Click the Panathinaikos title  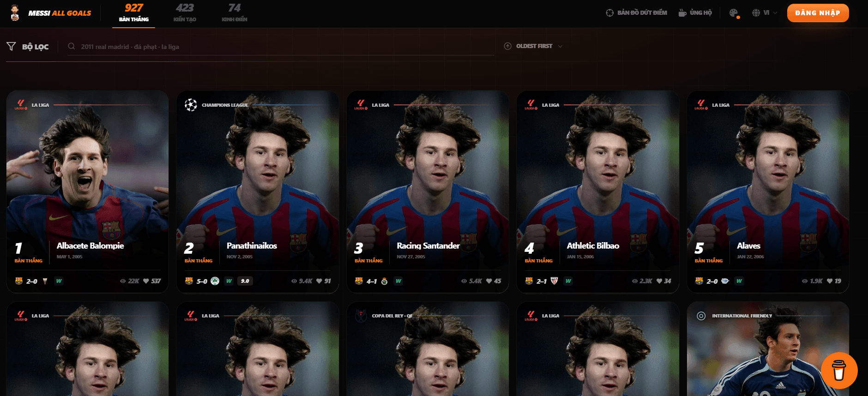(x=252, y=246)
